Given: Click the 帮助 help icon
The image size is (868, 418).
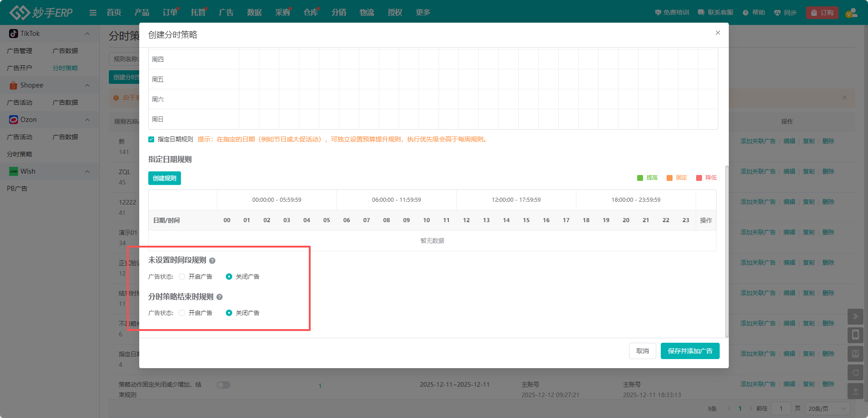Looking at the screenshot, I should point(753,12).
